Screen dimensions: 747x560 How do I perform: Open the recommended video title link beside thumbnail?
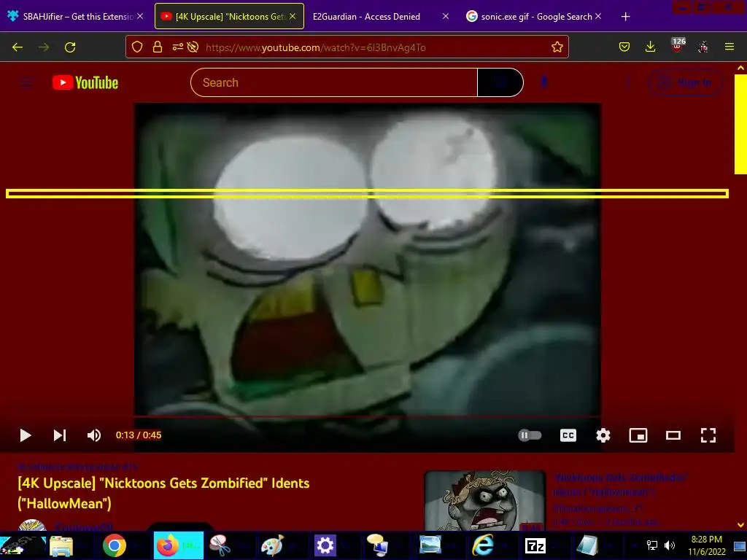[620, 485]
